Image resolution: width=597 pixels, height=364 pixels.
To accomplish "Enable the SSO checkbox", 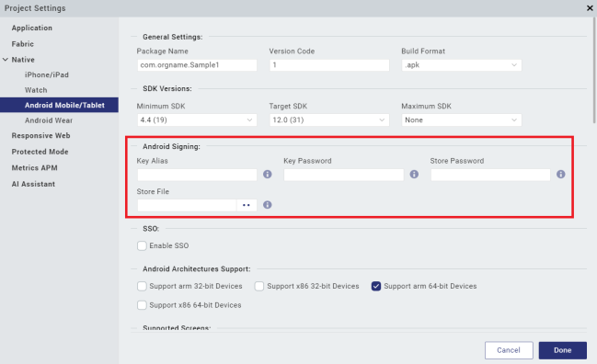I will pyautogui.click(x=142, y=245).
